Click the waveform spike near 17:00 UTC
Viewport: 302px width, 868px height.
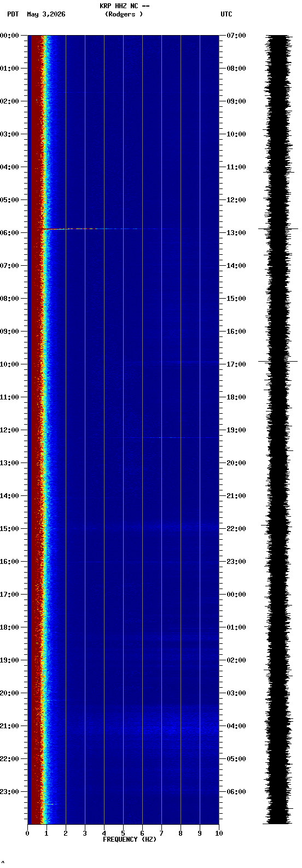[278, 361]
